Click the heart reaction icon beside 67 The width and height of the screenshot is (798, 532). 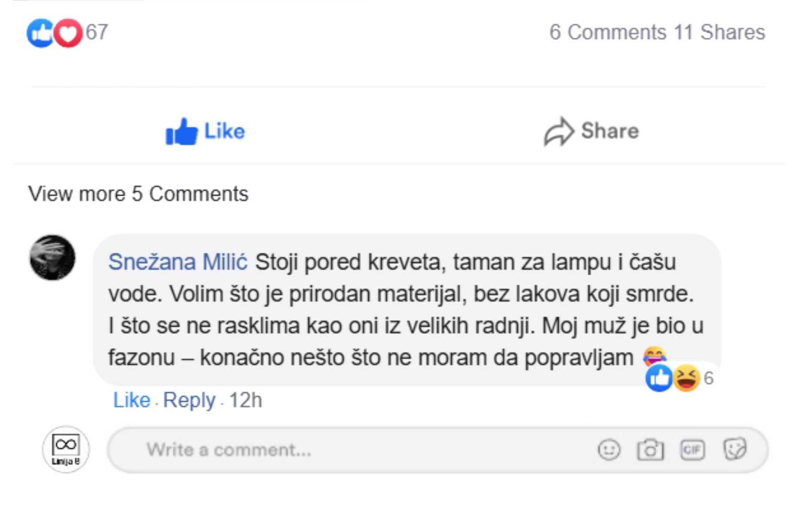click(x=68, y=33)
